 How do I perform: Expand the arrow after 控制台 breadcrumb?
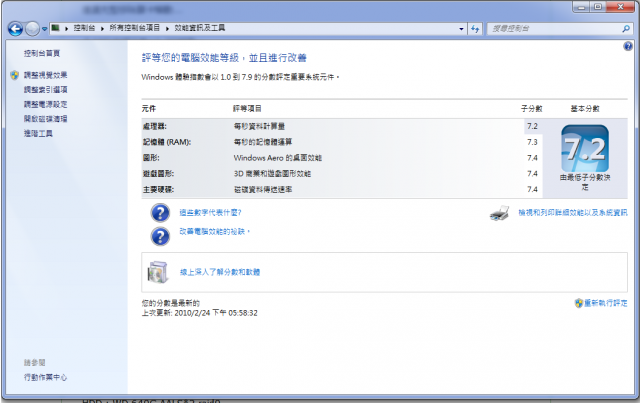pyautogui.click(x=102, y=28)
